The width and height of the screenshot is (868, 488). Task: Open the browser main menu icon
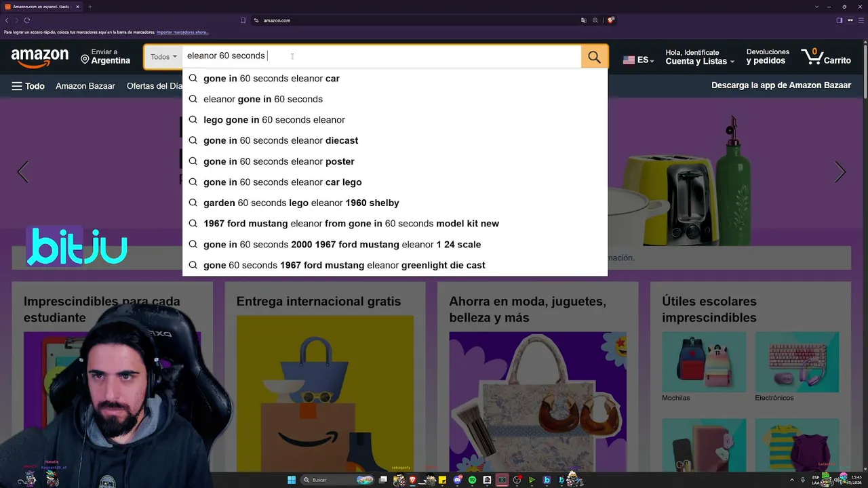860,20
